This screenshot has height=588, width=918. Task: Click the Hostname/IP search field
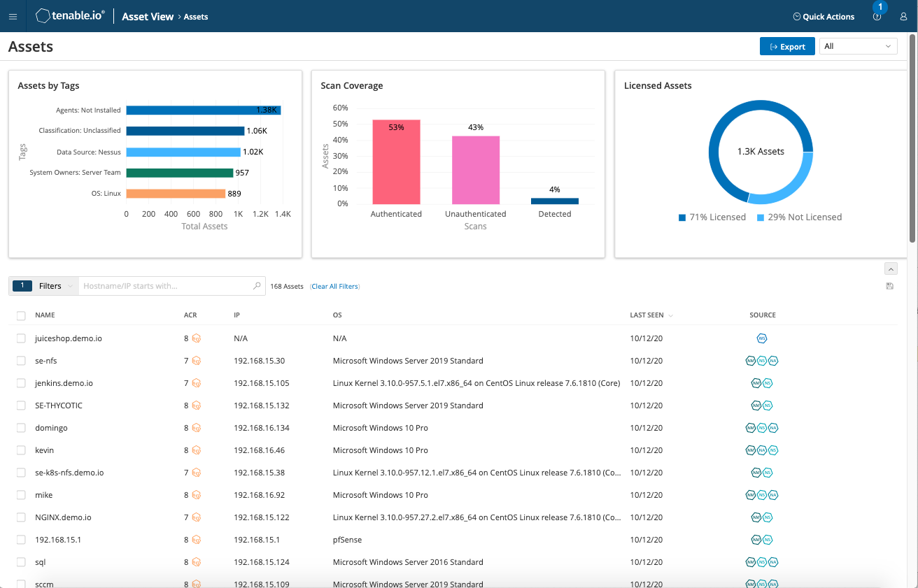click(165, 286)
